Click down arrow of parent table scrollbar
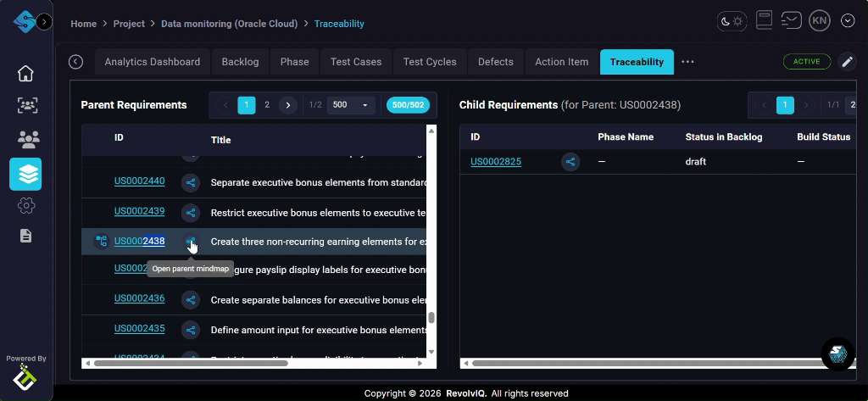Viewport: 868px width, 401px height. tap(431, 353)
